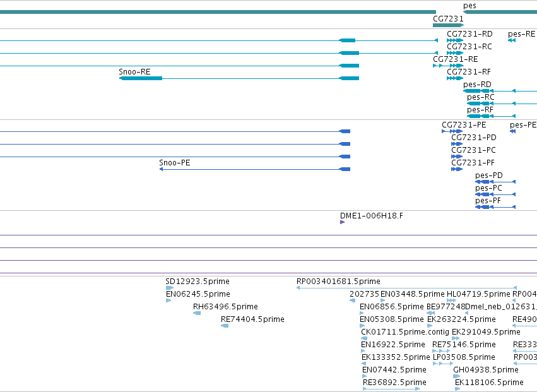Select the Snoo-RE exon block
537x392 pixels.
coord(141,78)
